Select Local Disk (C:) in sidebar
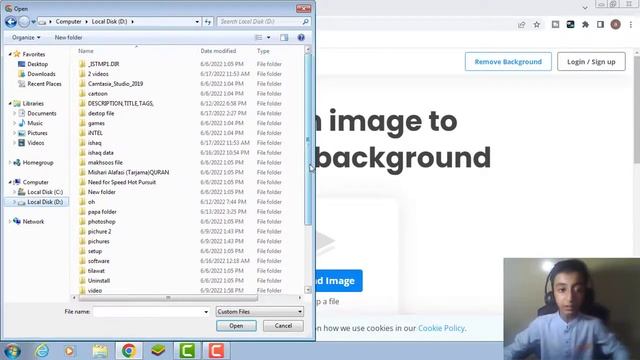The height and width of the screenshot is (360, 640). 45,192
